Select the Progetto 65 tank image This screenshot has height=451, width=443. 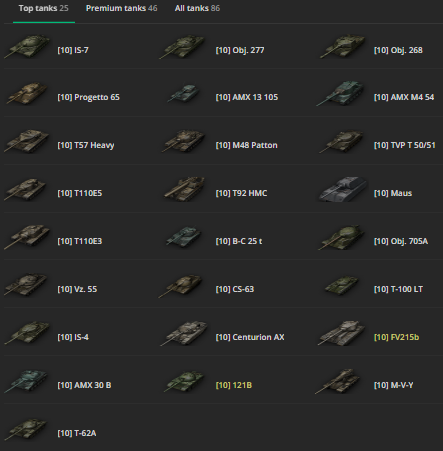pyautogui.click(x=27, y=93)
